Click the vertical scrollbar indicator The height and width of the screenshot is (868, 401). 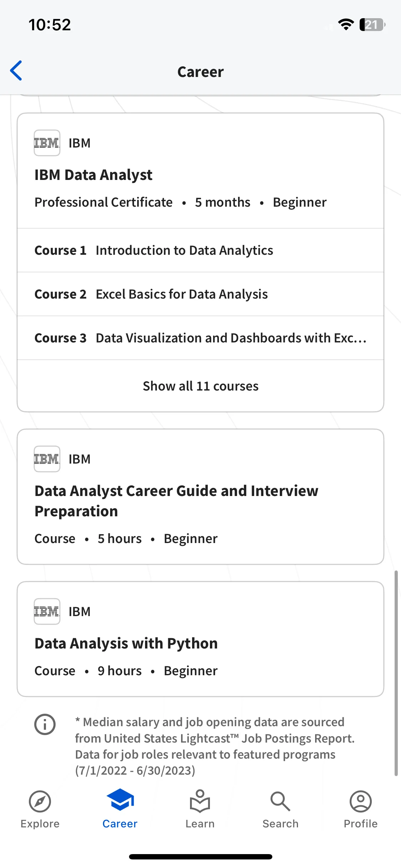(396, 673)
